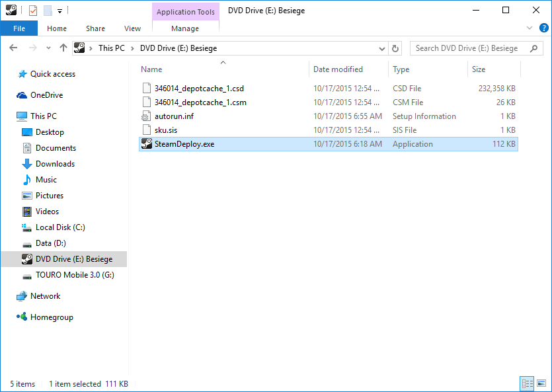
Task: Click the New folder quick access icon
Action: pyautogui.click(x=48, y=11)
